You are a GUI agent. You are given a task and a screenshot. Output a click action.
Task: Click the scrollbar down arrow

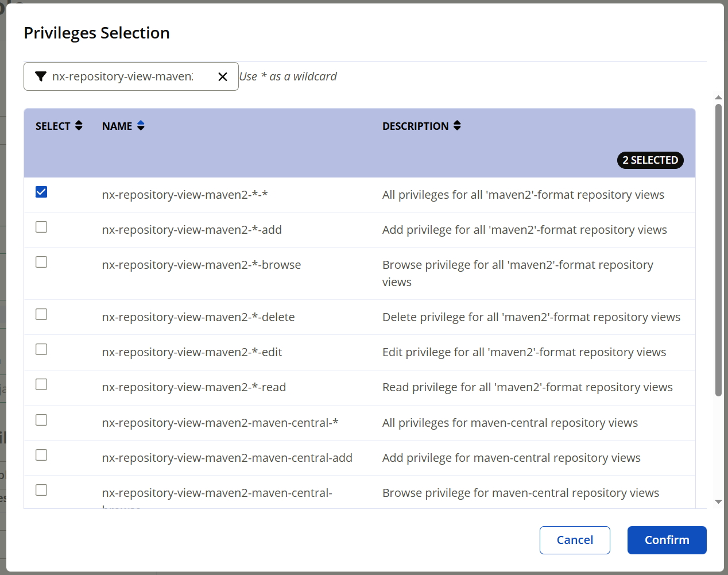point(718,502)
